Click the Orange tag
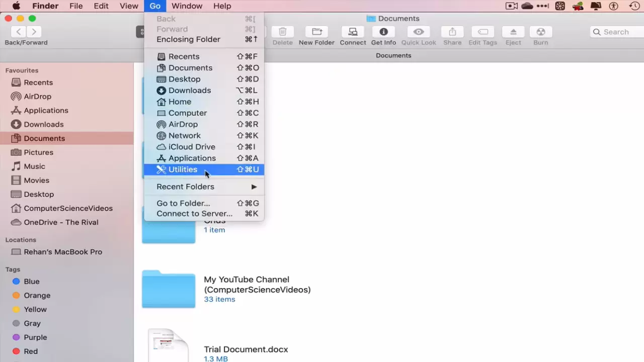The image size is (644, 362). tap(66, 296)
